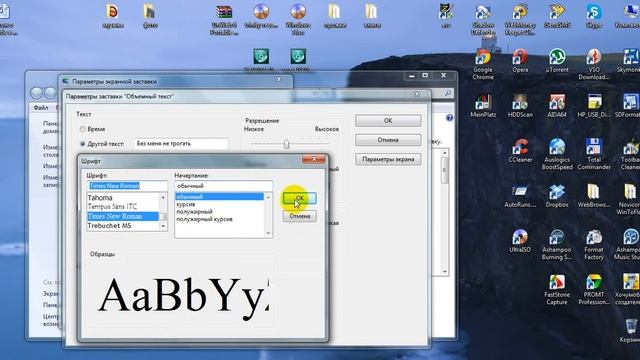Select the Другой текст radio button
The height and width of the screenshot is (360, 640).
click(x=82, y=144)
